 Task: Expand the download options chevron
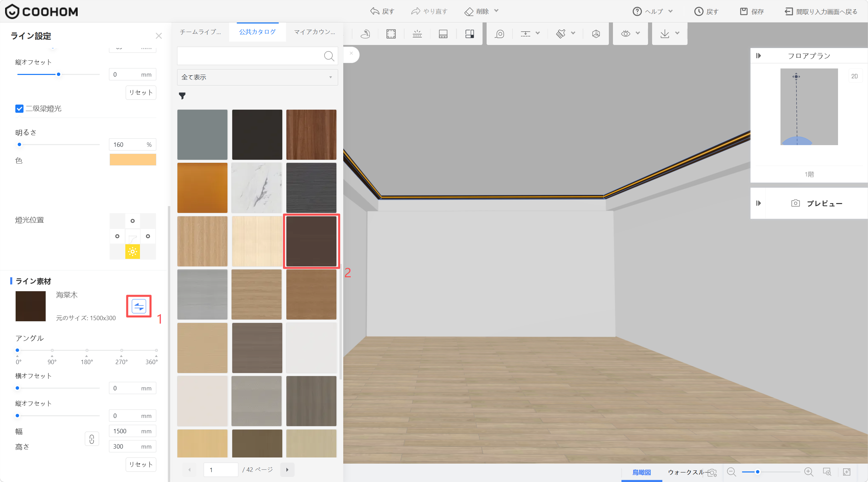678,33
